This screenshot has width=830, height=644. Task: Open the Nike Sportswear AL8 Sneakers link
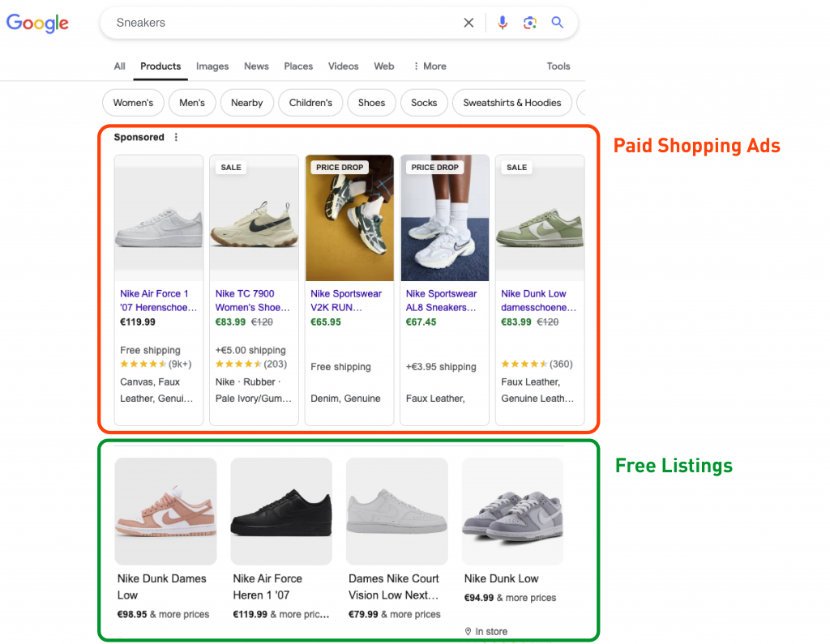coord(442,301)
